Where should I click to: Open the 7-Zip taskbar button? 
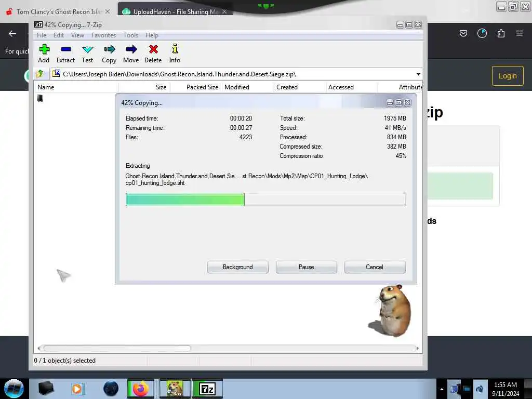(207, 389)
